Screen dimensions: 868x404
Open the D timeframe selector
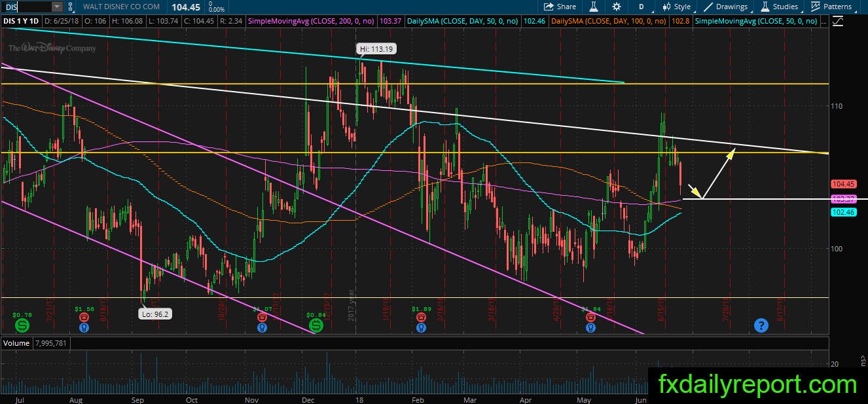click(642, 7)
